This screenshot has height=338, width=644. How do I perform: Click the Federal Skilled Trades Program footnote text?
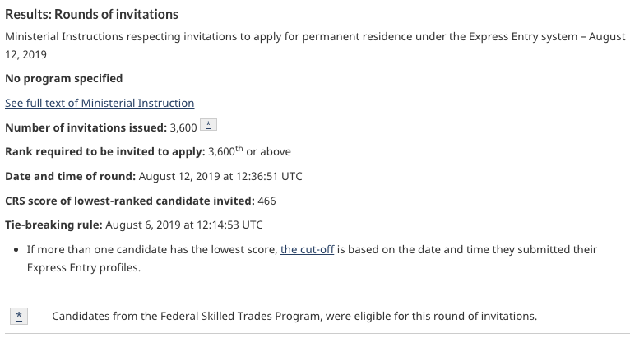294,316
